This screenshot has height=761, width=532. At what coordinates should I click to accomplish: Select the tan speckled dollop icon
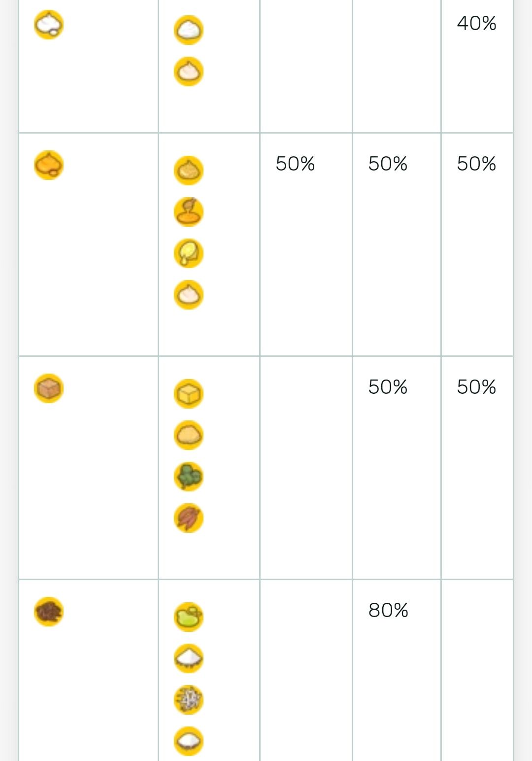[x=189, y=171]
